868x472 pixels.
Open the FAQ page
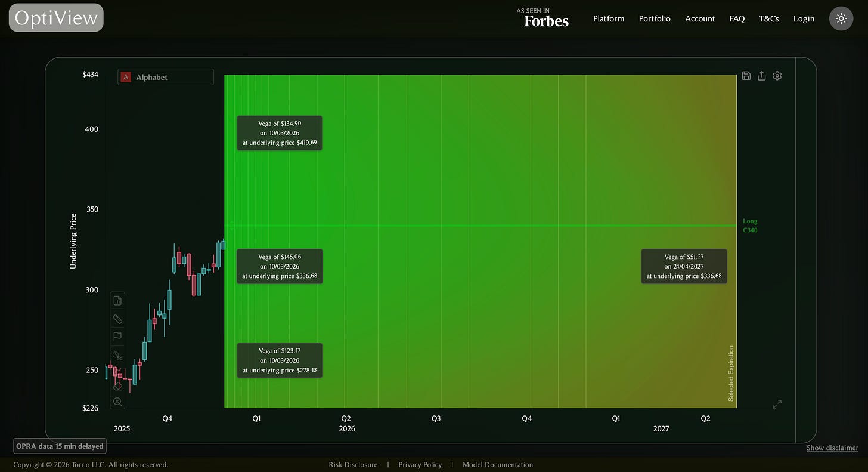[737, 18]
